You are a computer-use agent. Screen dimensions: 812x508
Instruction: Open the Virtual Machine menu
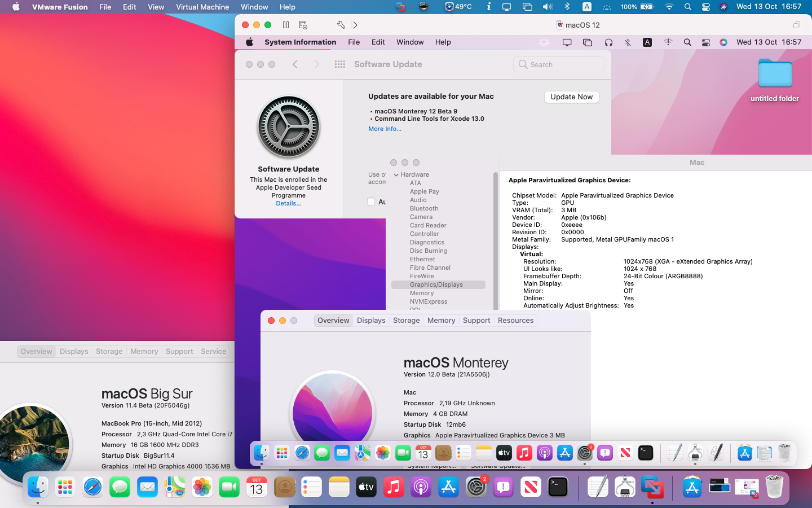tap(202, 7)
